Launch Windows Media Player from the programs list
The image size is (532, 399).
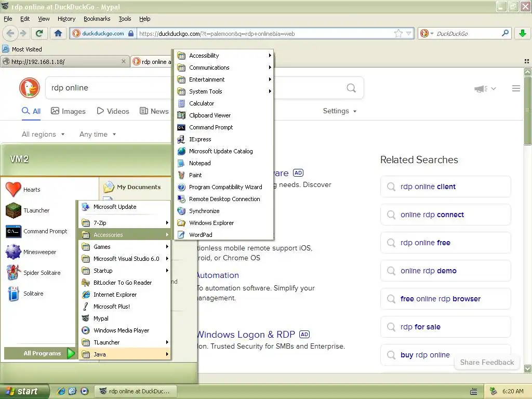coord(125,330)
